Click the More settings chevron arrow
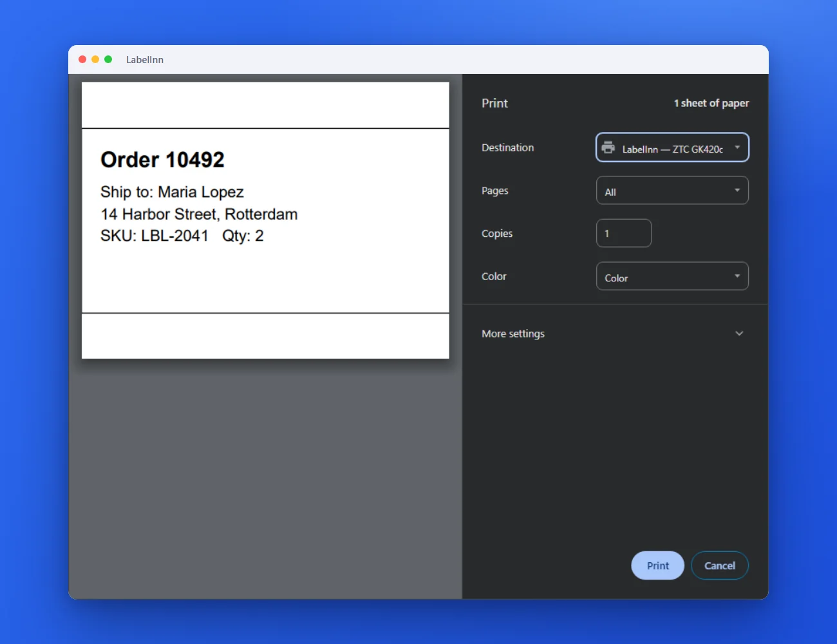837x644 pixels. (x=739, y=334)
